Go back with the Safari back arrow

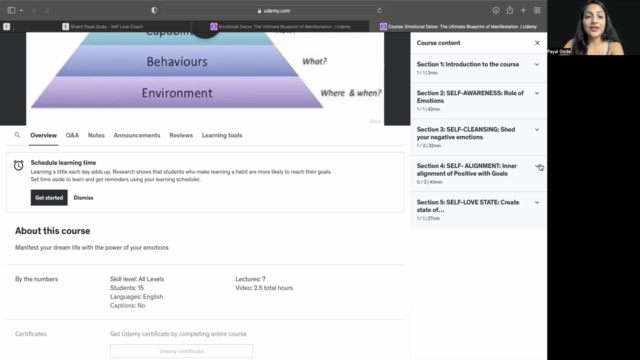[x=34, y=10]
